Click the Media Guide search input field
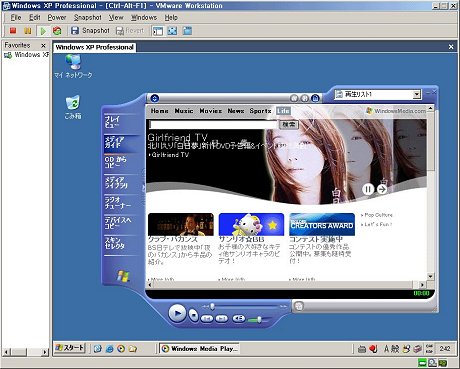460x369 pixels. coord(213,125)
